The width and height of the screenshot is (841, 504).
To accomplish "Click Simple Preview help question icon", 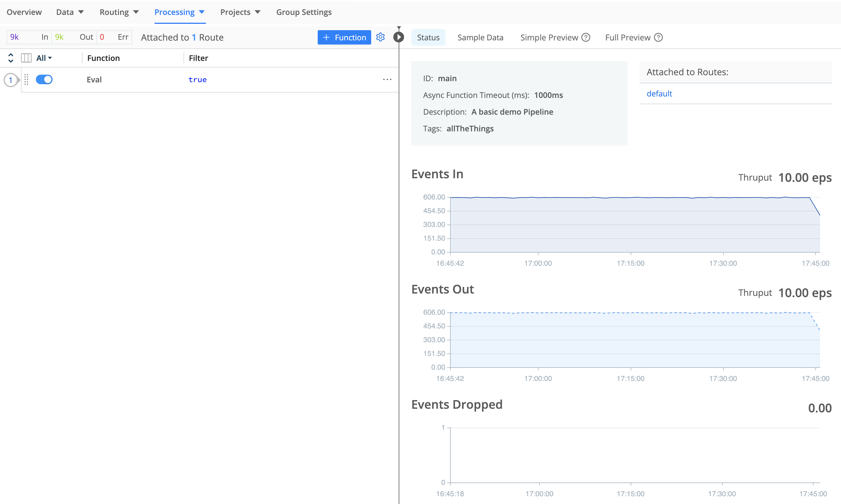I will click(x=586, y=37).
